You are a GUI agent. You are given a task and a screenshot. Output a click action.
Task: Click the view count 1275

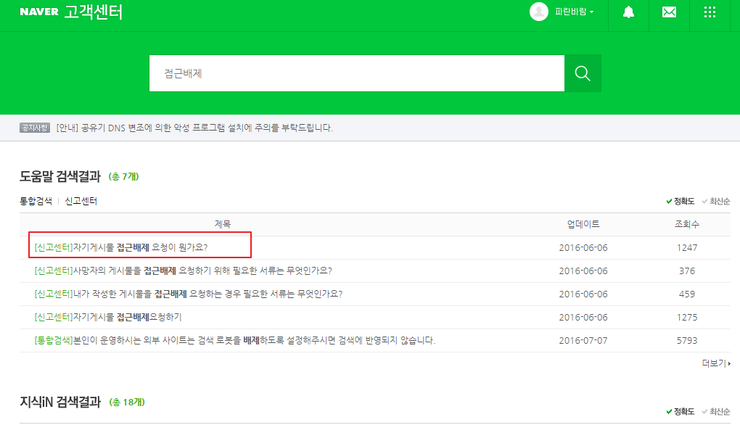point(687,317)
